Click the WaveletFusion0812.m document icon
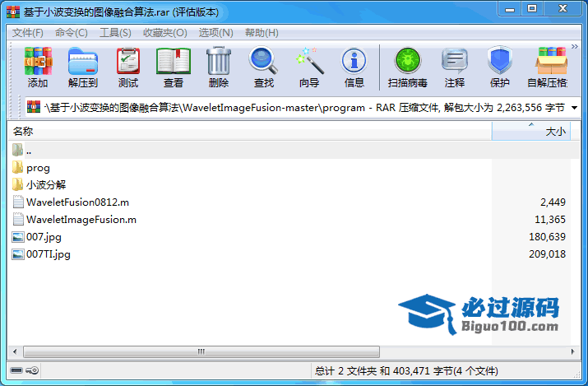588x386 pixels. point(18,202)
